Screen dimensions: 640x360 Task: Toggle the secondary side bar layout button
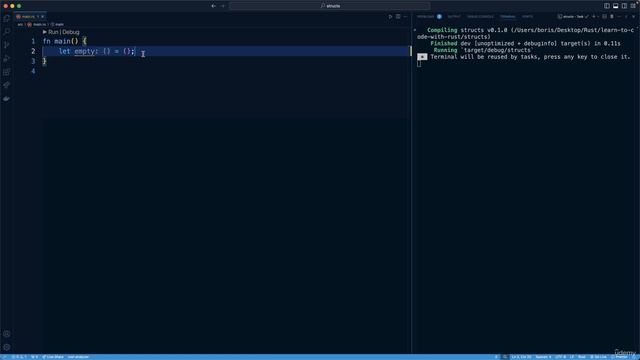pyautogui.click(x=624, y=6)
